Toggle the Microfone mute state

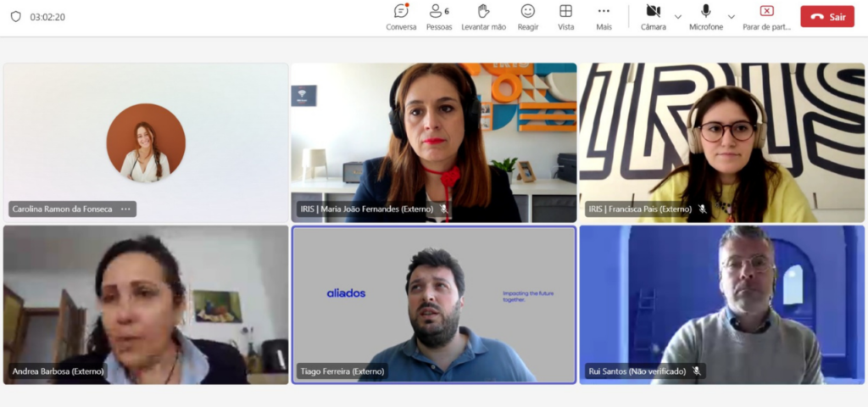point(705,16)
